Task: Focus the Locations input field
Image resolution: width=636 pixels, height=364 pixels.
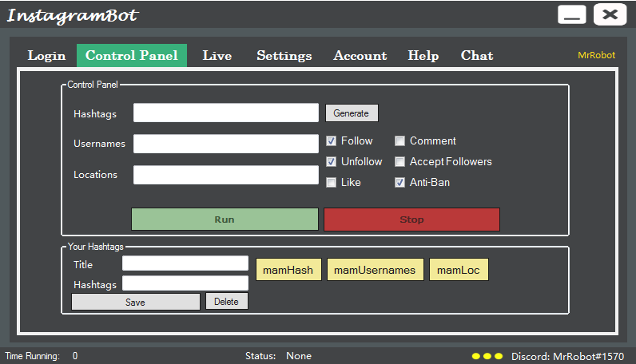Action: (226, 175)
